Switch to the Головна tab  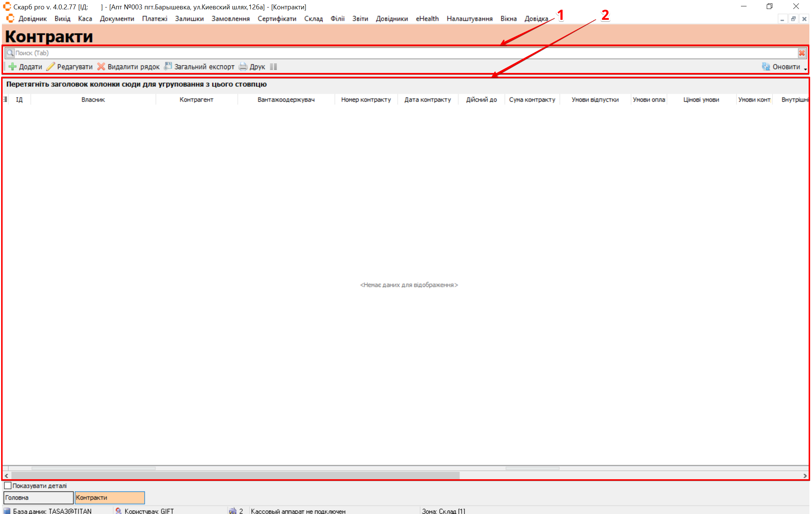coord(38,498)
